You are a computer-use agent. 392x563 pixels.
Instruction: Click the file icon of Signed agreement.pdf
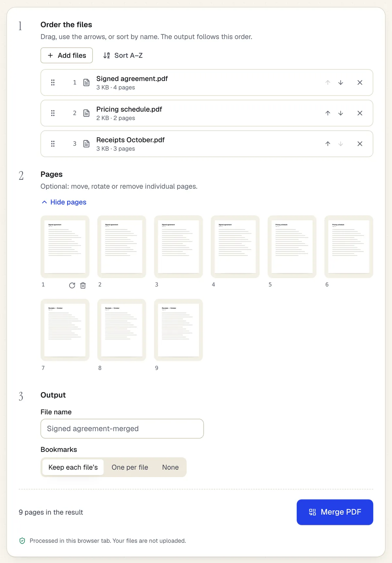tap(86, 82)
